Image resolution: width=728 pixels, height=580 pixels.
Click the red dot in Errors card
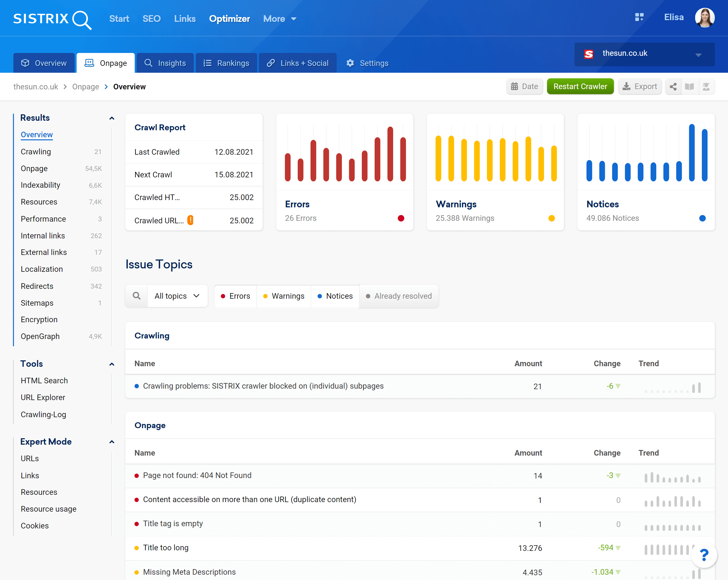click(x=401, y=218)
